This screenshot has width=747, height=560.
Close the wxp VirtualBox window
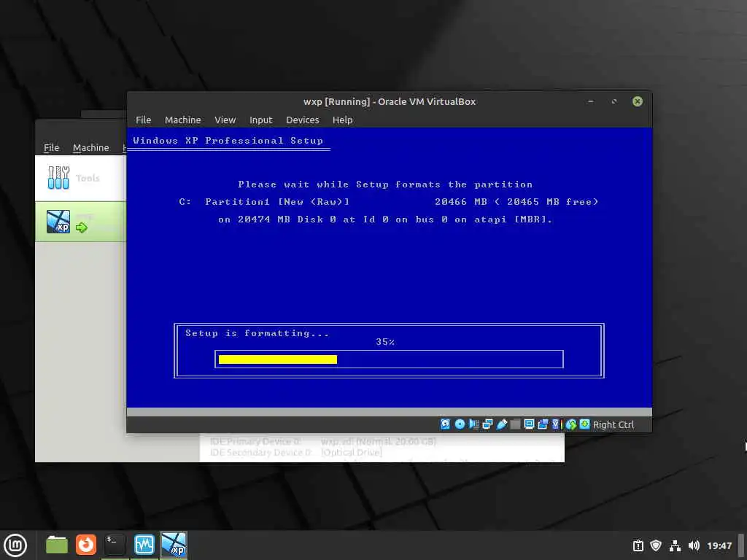pyautogui.click(x=638, y=101)
